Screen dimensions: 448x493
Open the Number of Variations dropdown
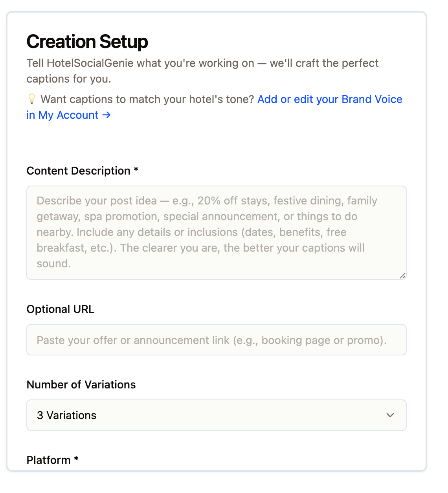tap(216, 415)
